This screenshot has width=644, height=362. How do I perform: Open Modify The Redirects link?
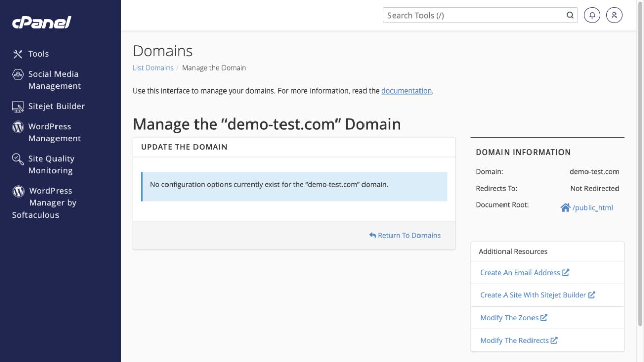[x=519, y=340]
